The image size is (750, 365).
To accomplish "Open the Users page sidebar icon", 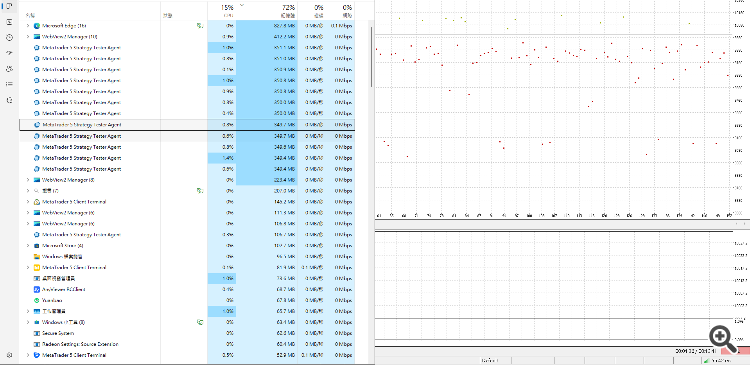I will [x=9, y=69].
